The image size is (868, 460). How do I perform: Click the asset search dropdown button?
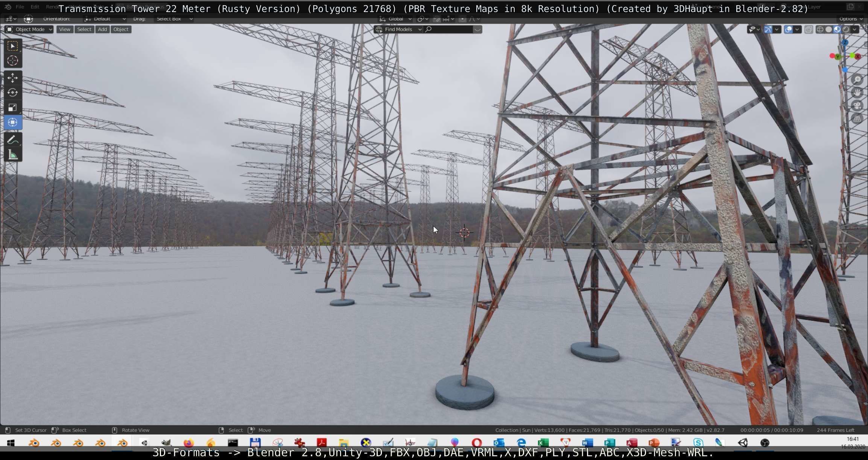pyautogui.click(x=477, y=29)
